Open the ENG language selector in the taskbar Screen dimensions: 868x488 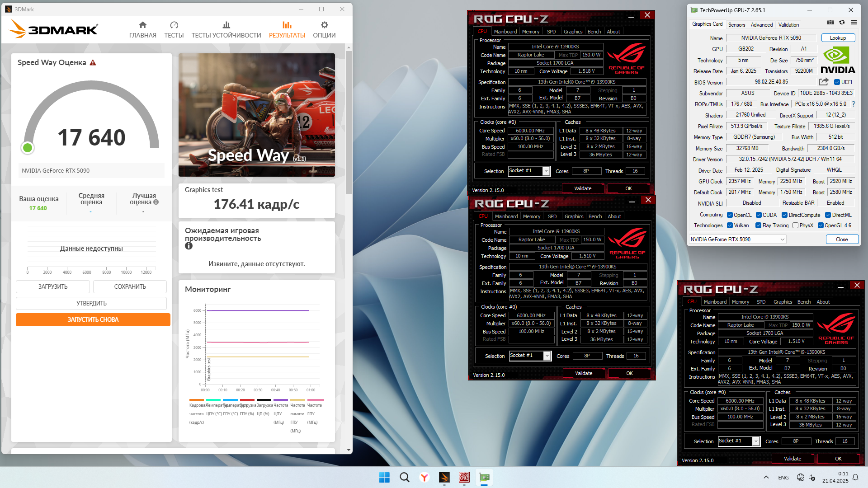(x=783, y=478)
